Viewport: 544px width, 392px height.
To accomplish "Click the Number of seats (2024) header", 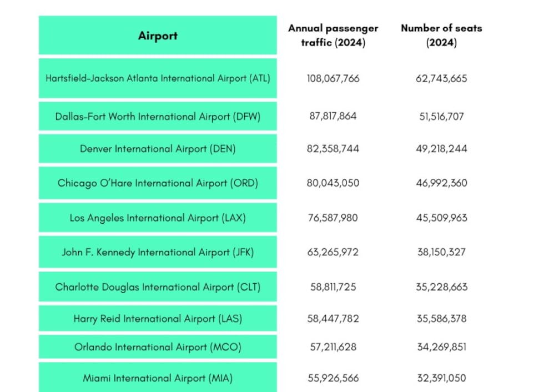I will 441,36.
